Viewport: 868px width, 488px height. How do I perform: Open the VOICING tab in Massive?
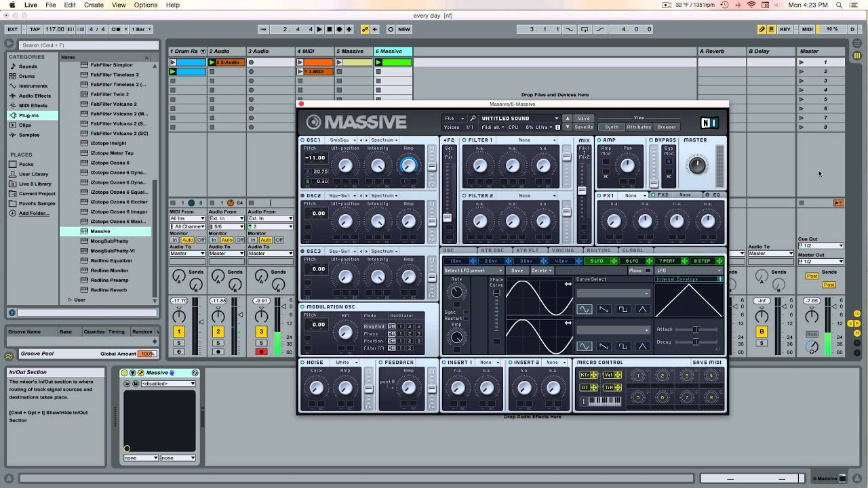point(563,251)
